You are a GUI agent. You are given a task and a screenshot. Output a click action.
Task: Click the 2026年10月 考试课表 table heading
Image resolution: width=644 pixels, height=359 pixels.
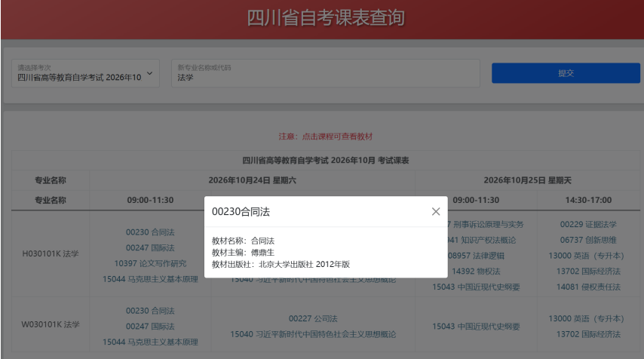(325, 160)
